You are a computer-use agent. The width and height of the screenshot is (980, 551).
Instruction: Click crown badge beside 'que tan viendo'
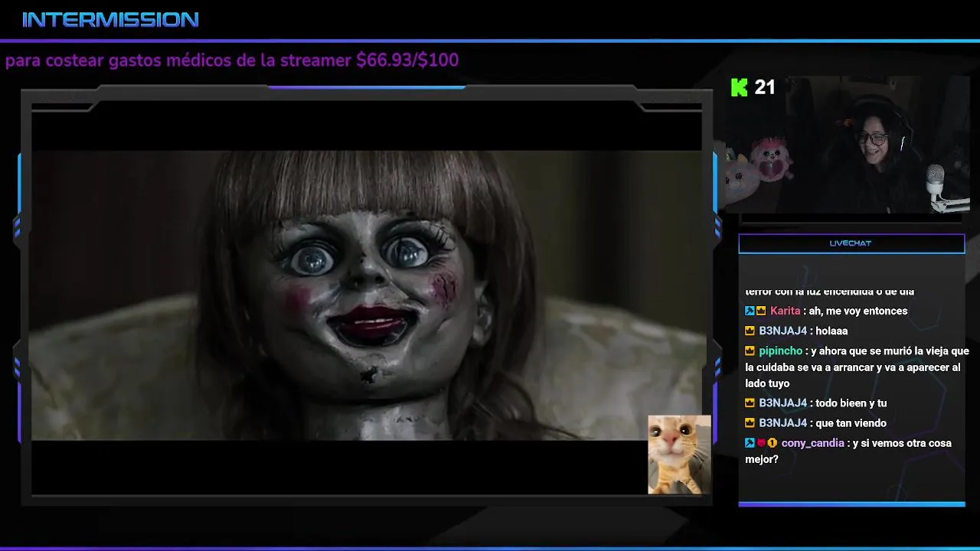pos(750,422)
